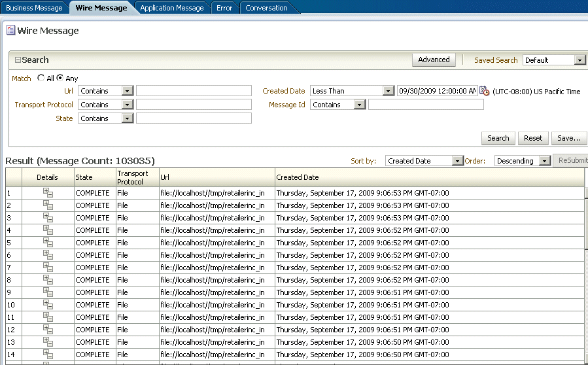The height and width of the screenshot is (365, 588).
Task: Open the Saved Search dropdown
Action: (x=579, y=60)
